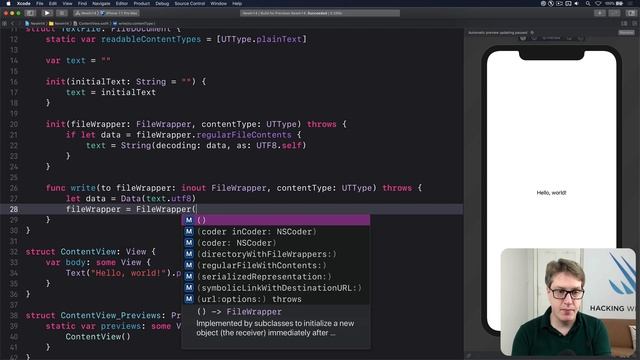Open macOS Spotlight search
Viewport: 640px width, 360px height.
[x=588, y=3]
